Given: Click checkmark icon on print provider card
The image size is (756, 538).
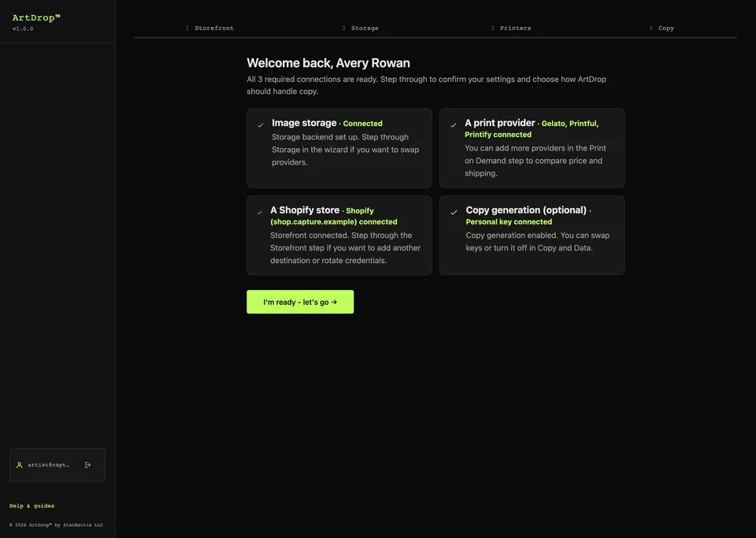Looking at the screenshot, I should coord(454,125).
